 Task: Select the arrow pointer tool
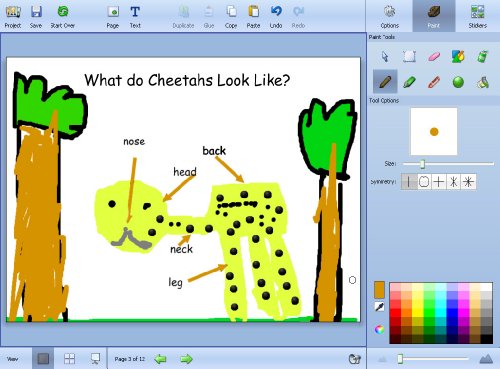pyautogui.click(x=385, y=56)
